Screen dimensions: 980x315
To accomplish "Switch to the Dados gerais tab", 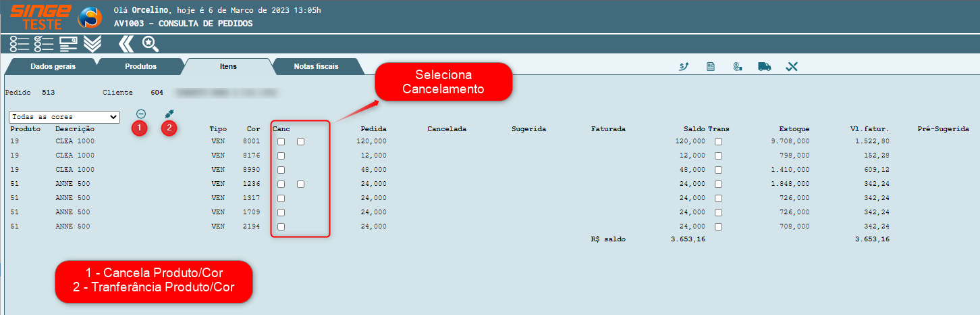I will click(53, 67).
